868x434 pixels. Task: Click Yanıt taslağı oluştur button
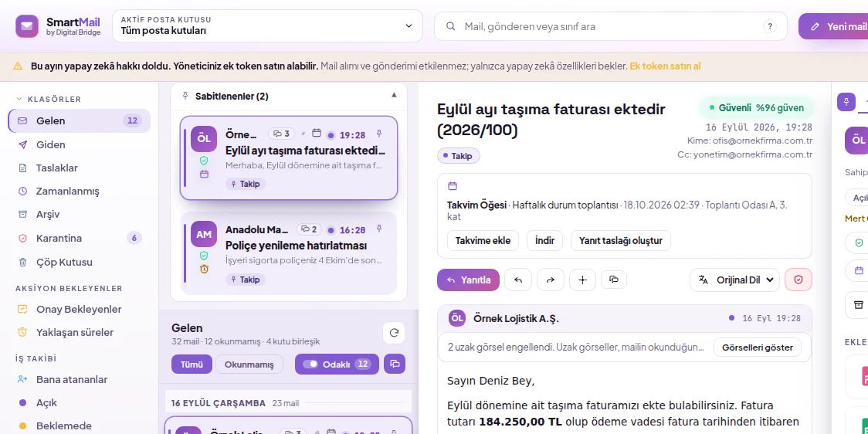pyautogui.click(x=621, y=241)
